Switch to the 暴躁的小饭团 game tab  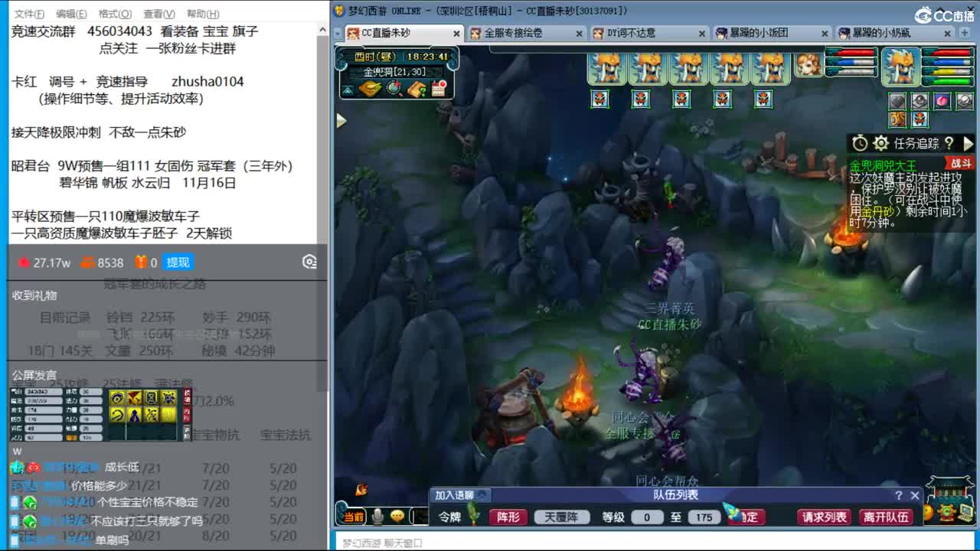tap(771, 33)
